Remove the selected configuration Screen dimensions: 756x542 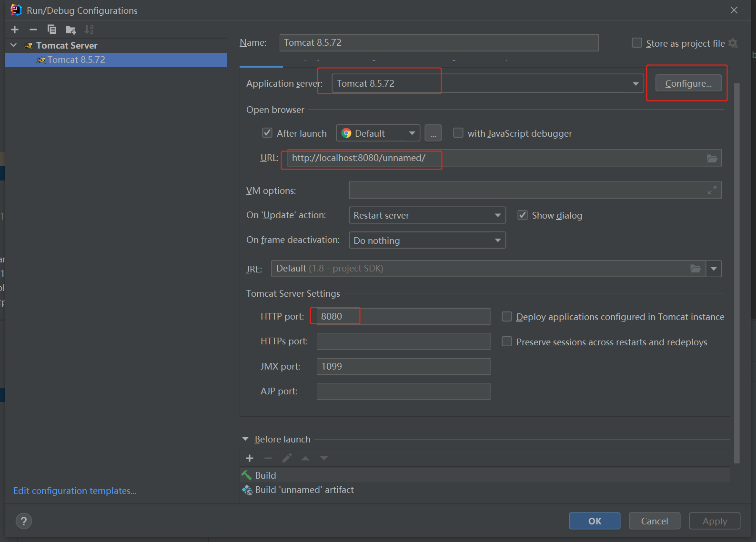coord(33,30)
